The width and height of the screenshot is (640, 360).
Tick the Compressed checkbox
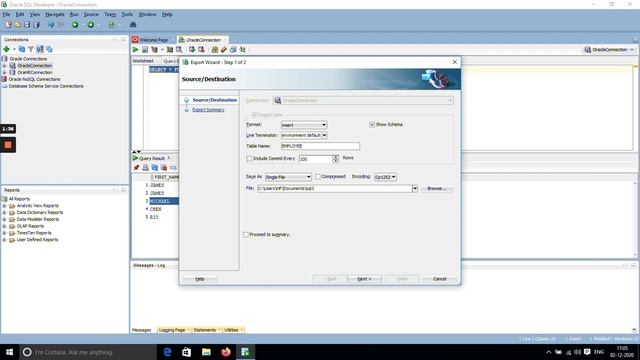[318, 177]
